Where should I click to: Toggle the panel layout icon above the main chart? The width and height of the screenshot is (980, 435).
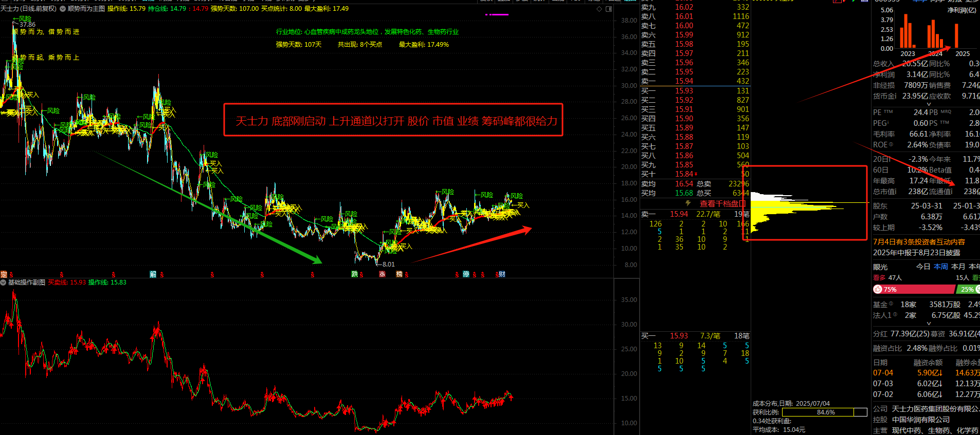point(609,9)
